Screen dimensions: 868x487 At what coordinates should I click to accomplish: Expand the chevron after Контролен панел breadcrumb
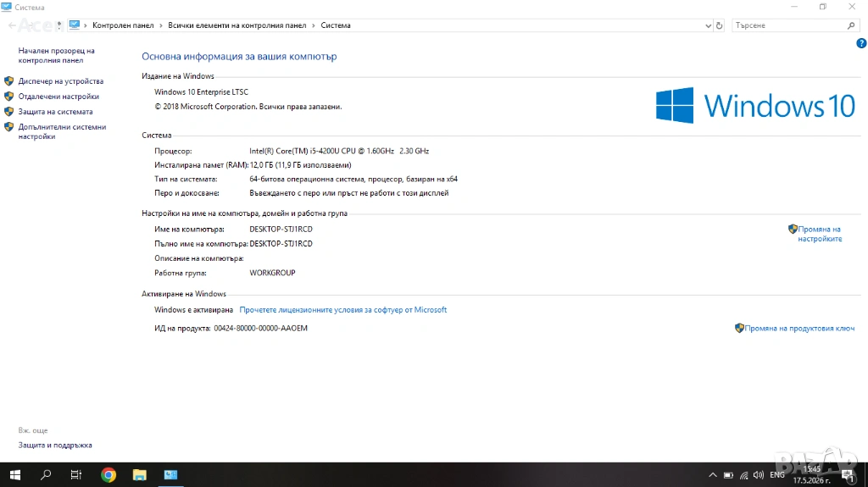[x=161, y=25]
